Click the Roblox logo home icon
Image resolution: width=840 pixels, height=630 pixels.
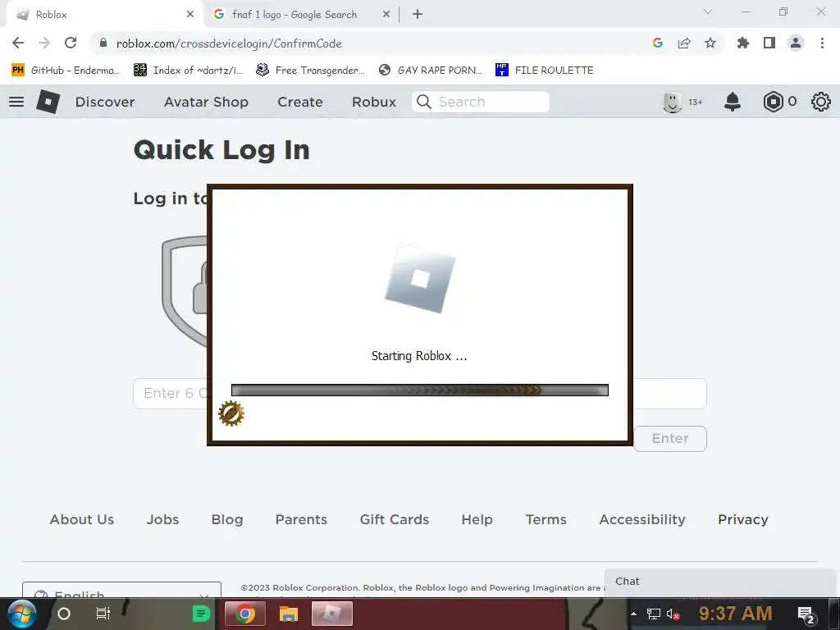(48, 101)
